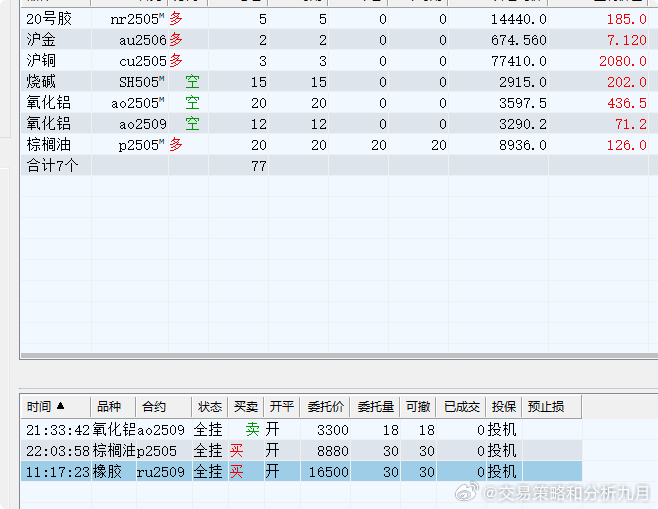The image size is (658, 509).
Task: Click the 委托量 column header
Action: click(375, 407)
